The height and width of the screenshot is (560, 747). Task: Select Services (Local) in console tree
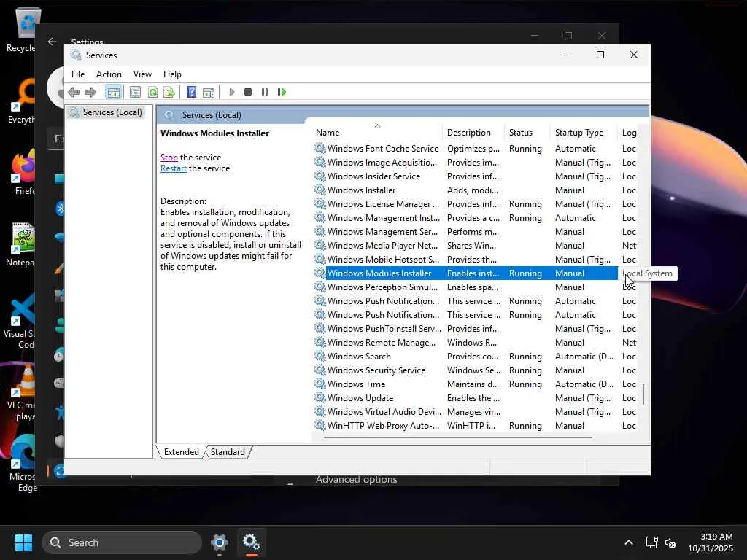click(107, 112)
